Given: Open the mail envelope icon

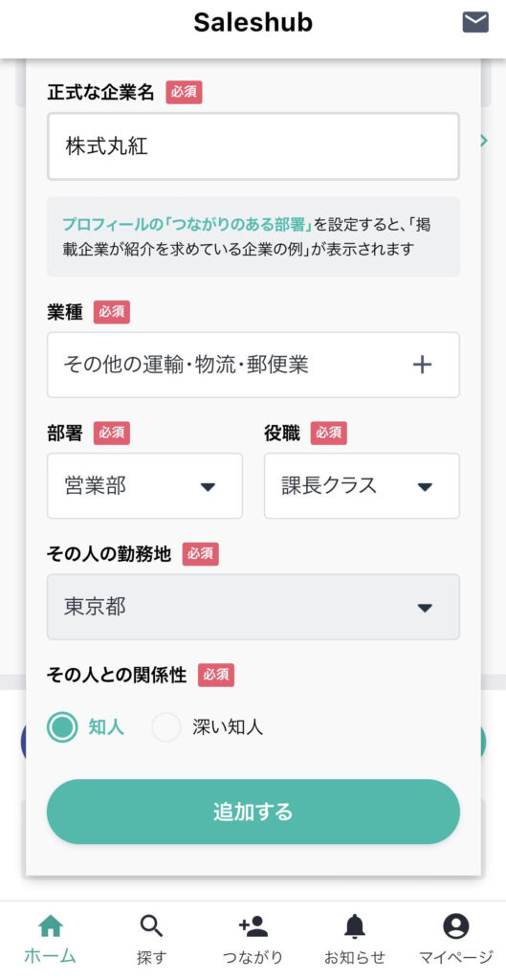Looking at the screenshot, I should tap(475, 23).
